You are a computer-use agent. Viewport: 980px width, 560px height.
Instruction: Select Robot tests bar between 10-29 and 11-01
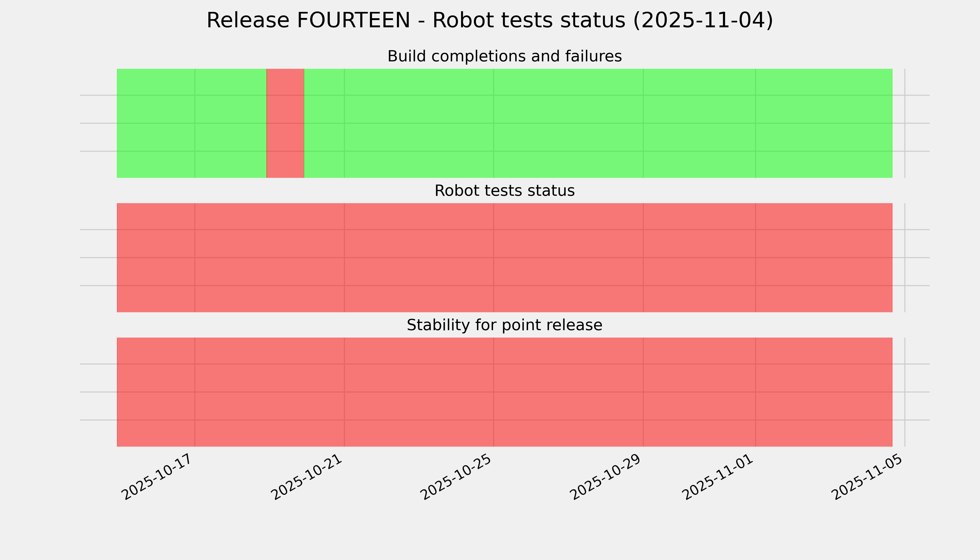(699, 258)
